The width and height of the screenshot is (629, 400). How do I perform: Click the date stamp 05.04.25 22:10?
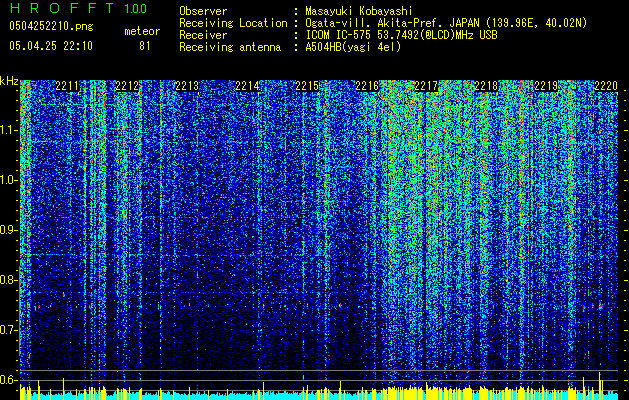click(x=51, y=45)
